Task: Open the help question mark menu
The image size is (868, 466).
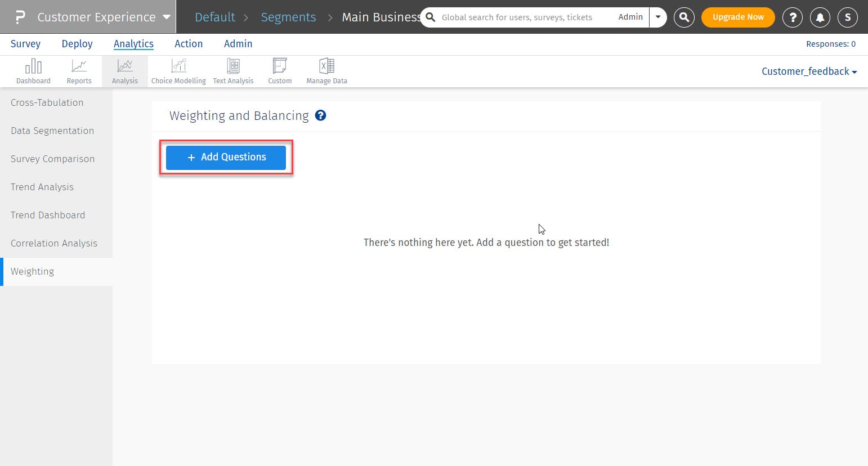Action: [x=793, y=17]
